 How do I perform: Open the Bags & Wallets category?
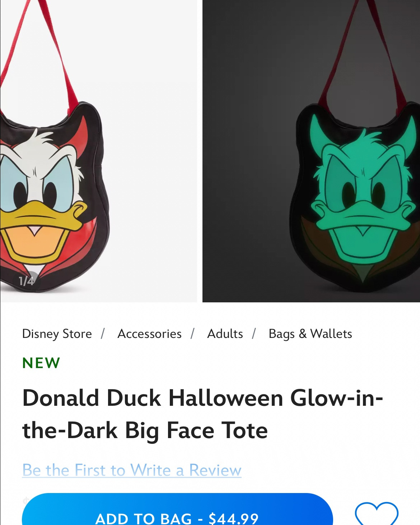pos(310,334)
